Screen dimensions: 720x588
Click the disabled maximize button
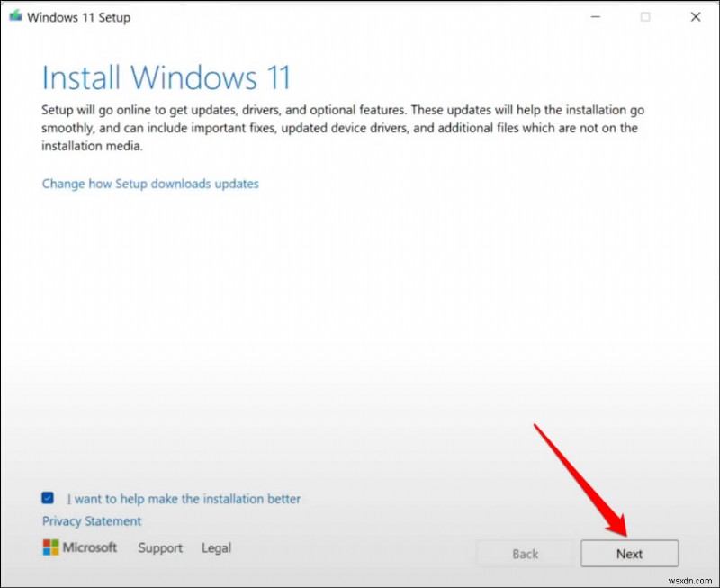(x=645, y=17)
